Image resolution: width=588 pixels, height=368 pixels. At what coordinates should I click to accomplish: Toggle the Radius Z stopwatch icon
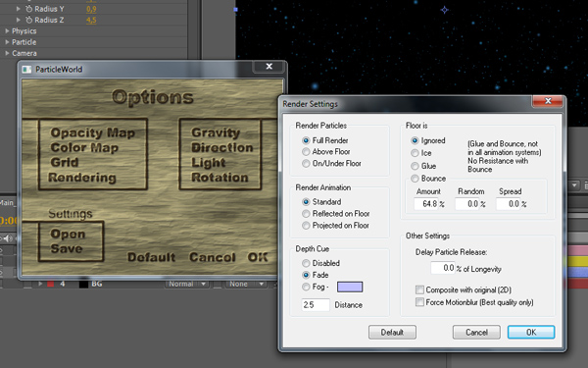coord(28,20)
